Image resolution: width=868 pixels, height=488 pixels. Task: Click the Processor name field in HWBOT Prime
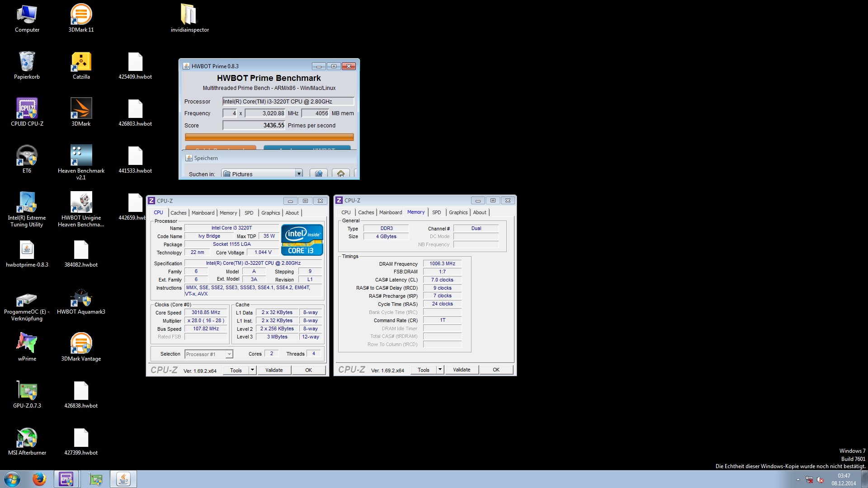(x=288, y=101)
